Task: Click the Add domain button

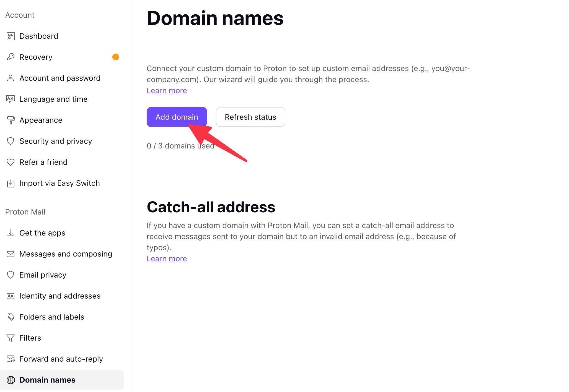Action: (176, 117)
